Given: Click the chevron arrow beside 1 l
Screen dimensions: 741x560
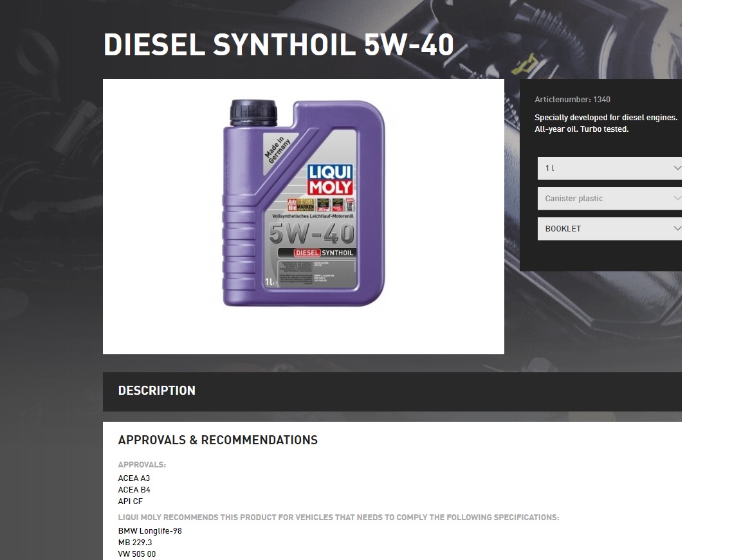Looking at the screenshot, I should [x=677, y=168].
